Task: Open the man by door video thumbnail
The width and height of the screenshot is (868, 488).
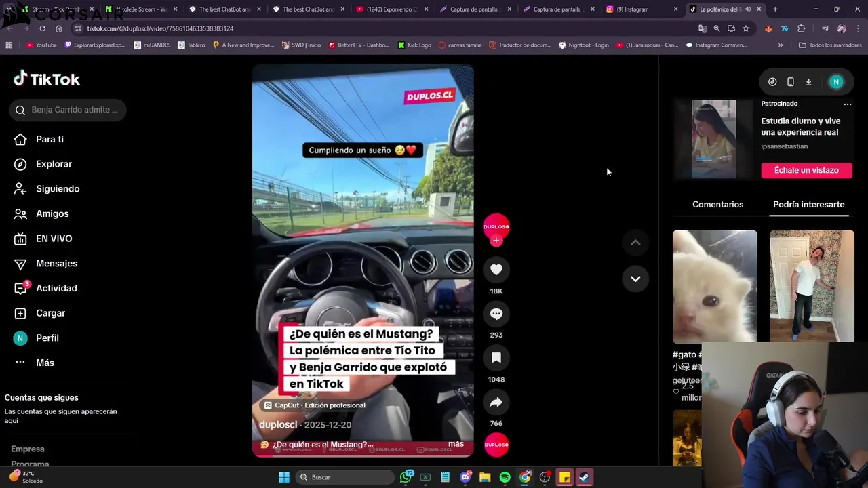Action: [812, 286]
